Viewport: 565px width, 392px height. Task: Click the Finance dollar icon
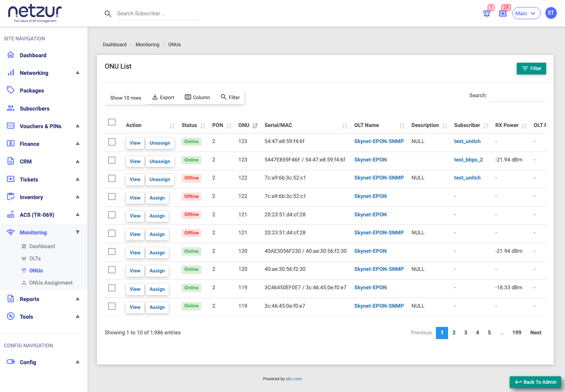tap(11, 143)
